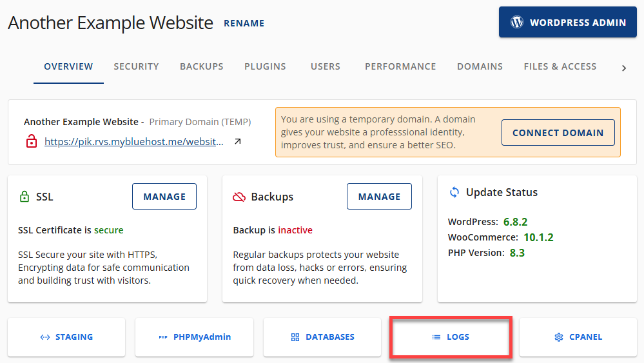Open the Databases button
The height and width of the screenshot is (363, 644).
pyautogui.click(x=322, y=337)
